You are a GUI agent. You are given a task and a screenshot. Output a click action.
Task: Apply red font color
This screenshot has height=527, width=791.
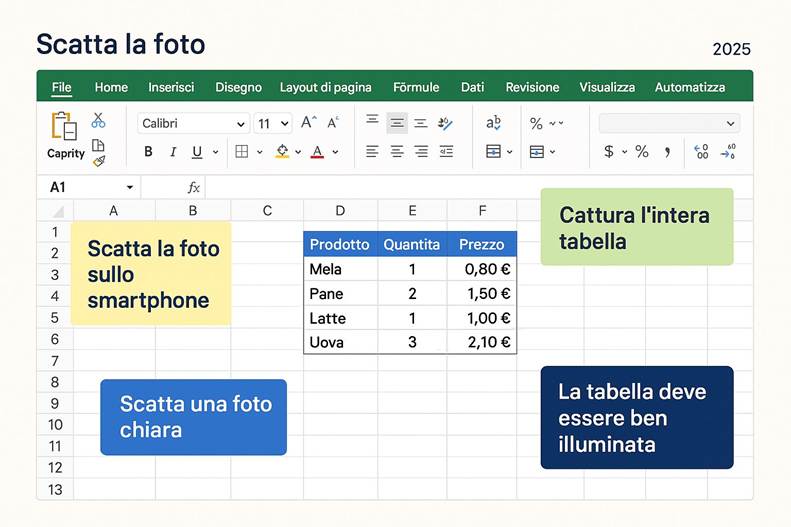[x=317, y=151]
